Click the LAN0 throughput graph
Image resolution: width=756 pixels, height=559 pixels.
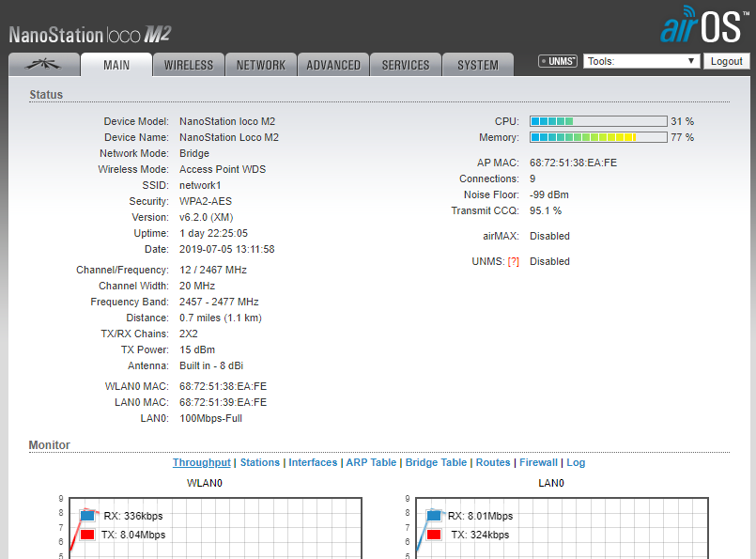(x=563, y=528)
